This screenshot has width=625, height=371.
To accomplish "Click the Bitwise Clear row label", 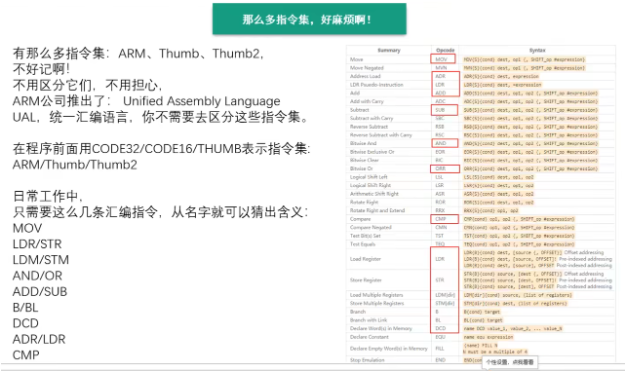I will coord(364,160).
